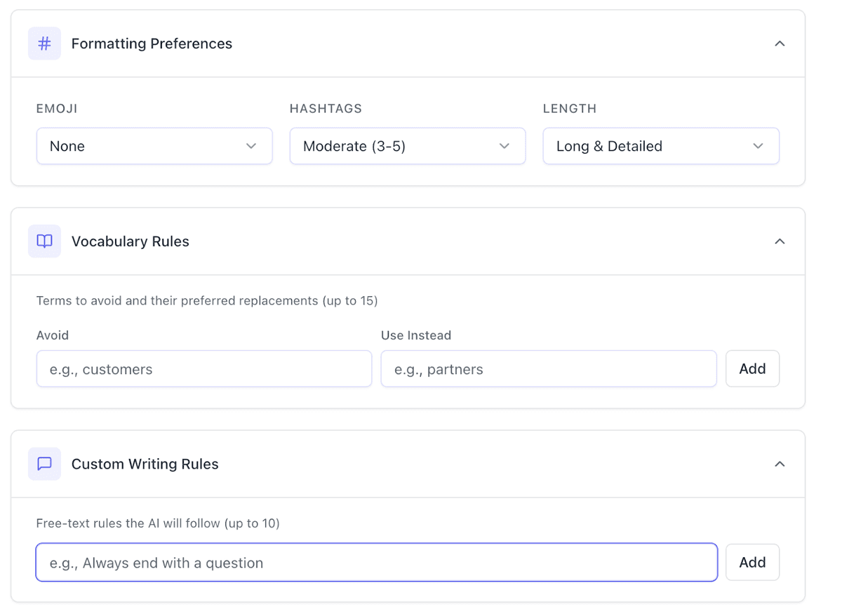The height and width of the screenshot is (616, 842).
Task: Collapse the Custom Writing Rules section using its chevron
Action: pyautogui.click(x=779, y=464)
